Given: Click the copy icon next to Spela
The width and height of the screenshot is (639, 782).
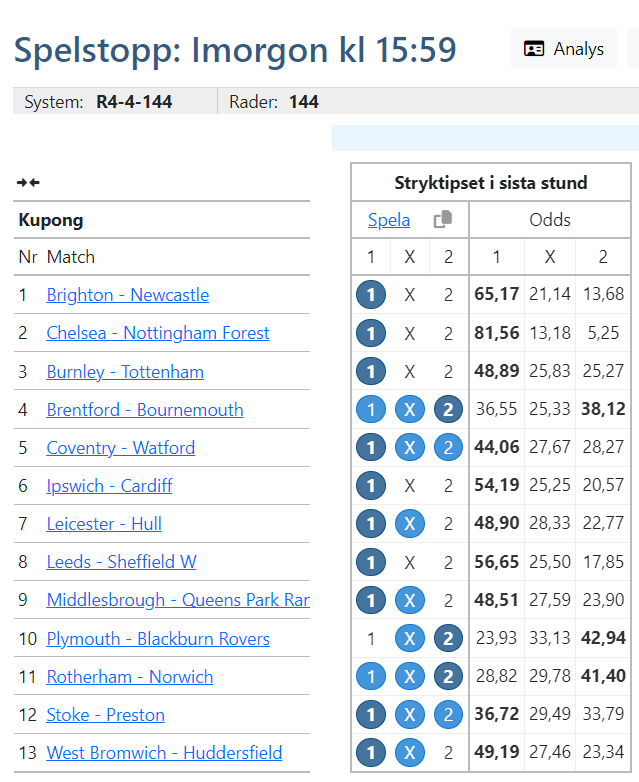Looking at the screenshot, I should point(442,219).
